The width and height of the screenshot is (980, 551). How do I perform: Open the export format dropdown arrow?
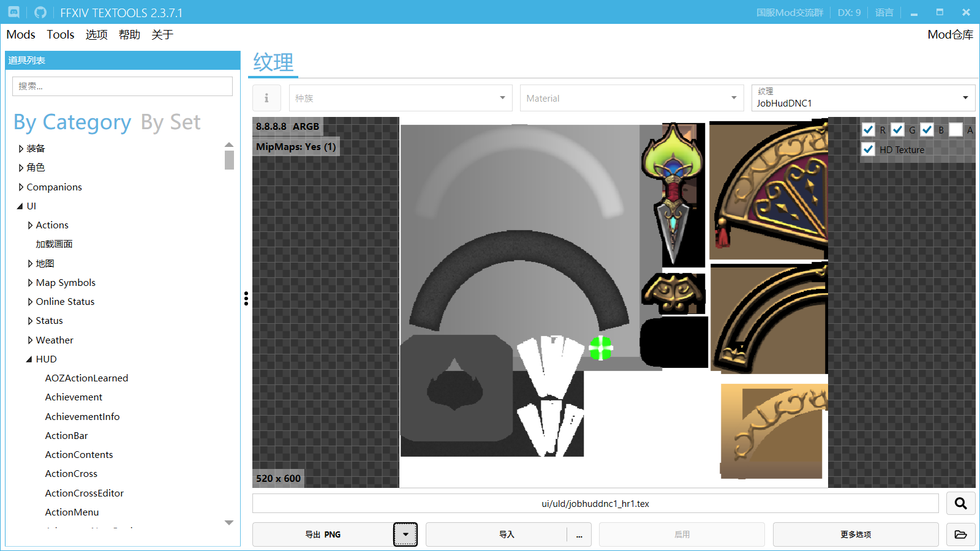[405, 534]
